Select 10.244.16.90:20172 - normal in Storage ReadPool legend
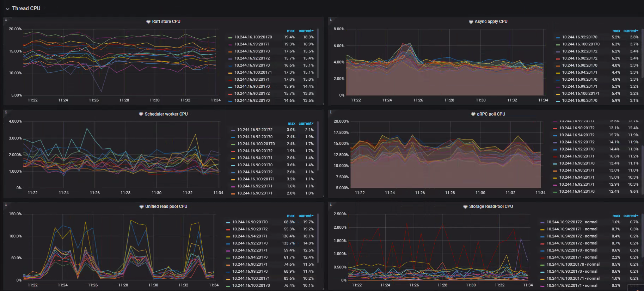Screen dimensions: 644x291 tap(572, 243)
